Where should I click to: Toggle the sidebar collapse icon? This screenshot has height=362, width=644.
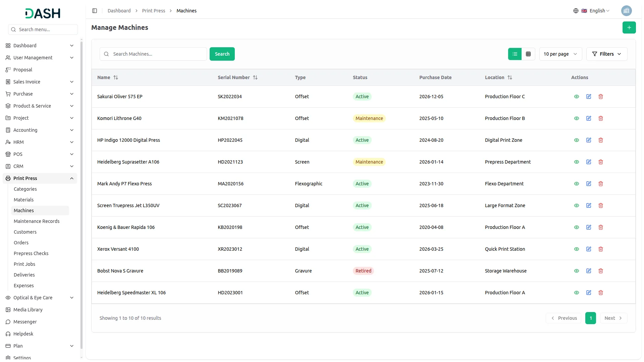(95, 11)
